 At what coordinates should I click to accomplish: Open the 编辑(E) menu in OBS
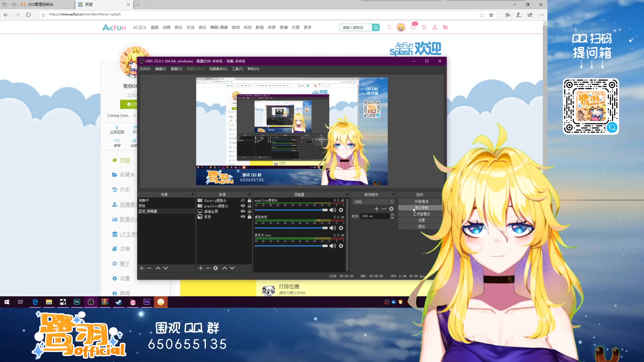[x=160, y=69]
